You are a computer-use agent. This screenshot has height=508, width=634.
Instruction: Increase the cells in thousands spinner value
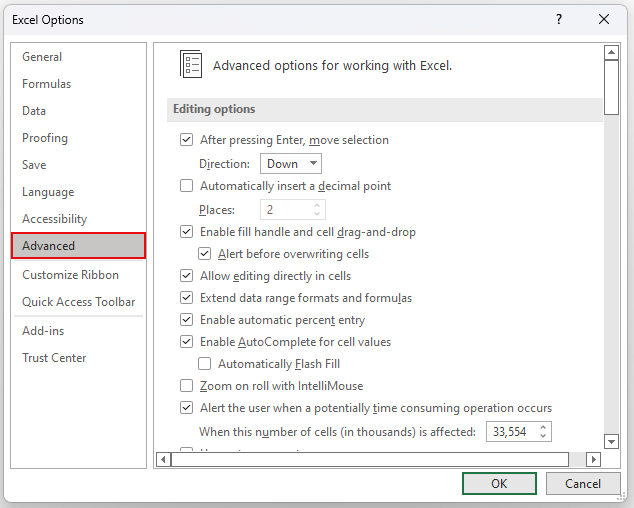(x=544, y=427)
